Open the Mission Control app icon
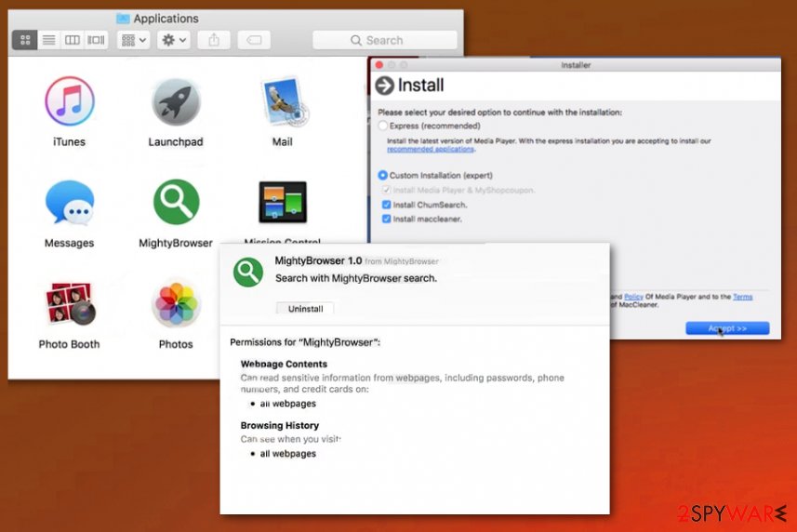The image size is (797, 532). coord(283,202)
